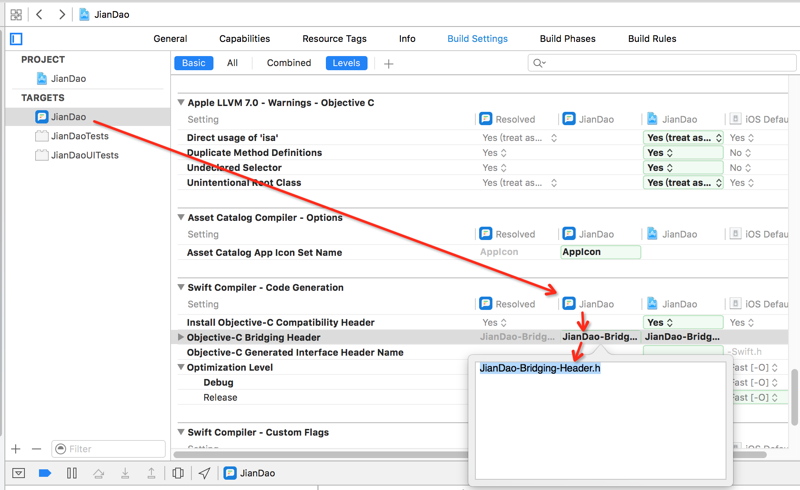Click the Step Out debug icon
Image resolution: width=800 pixels, height=490 pixels.
pos(152,473)
